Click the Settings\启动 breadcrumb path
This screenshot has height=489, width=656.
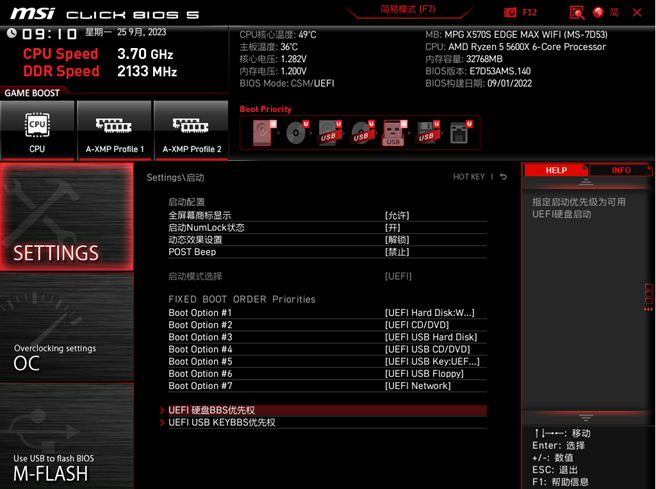pyautogui.click(x=175, y=177)
